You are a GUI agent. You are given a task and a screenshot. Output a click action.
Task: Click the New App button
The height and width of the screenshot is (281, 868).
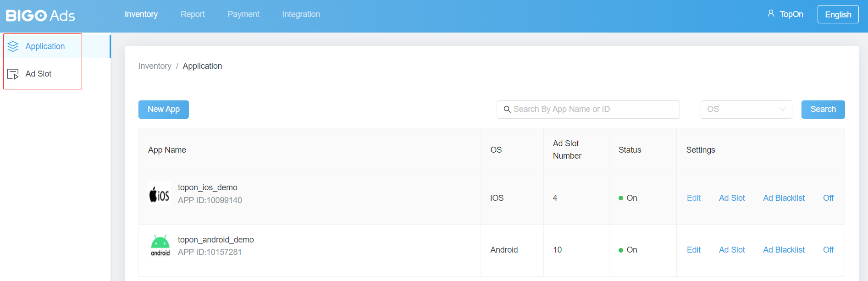pyautogui.click(x=164, y=109)
